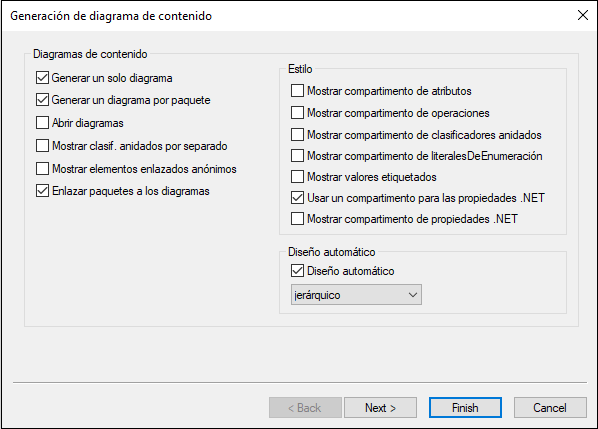Close the Generación de diagrama dialog

[583, 15]
